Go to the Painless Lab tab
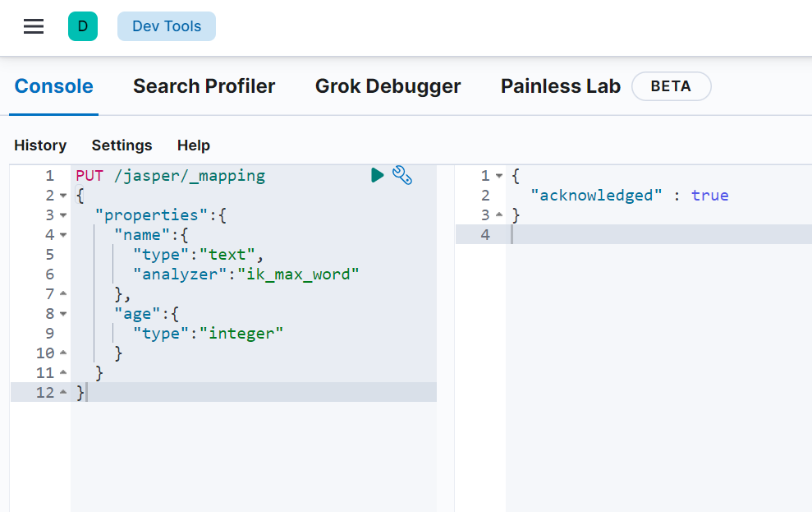 [x=560, y=86]
